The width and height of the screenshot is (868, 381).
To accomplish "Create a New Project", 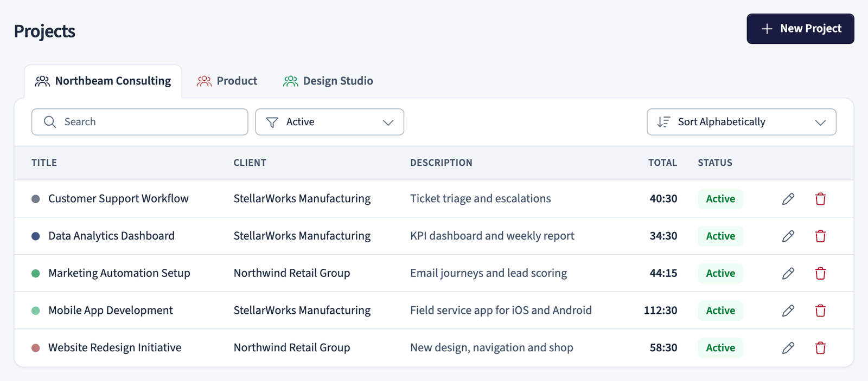I will click(x=800, y=29).
